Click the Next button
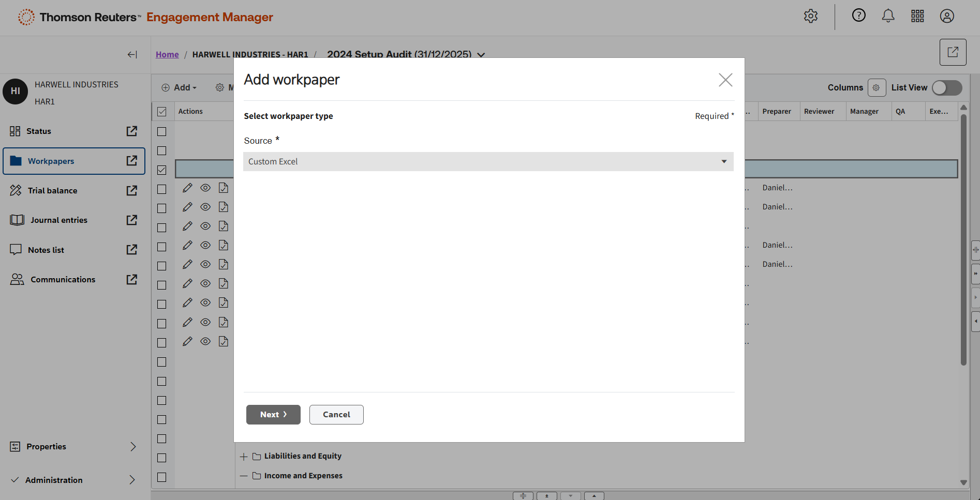The height and width of the screenshot is (500, 980). [x=273, y=415]
